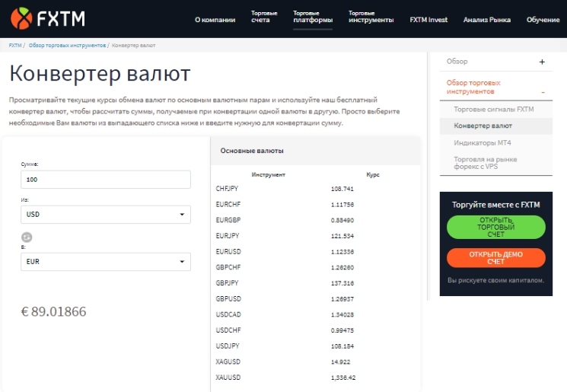Select the CHFJPY instrument row
This screenshot has height=392, width=567.
(x=315, y=189)
